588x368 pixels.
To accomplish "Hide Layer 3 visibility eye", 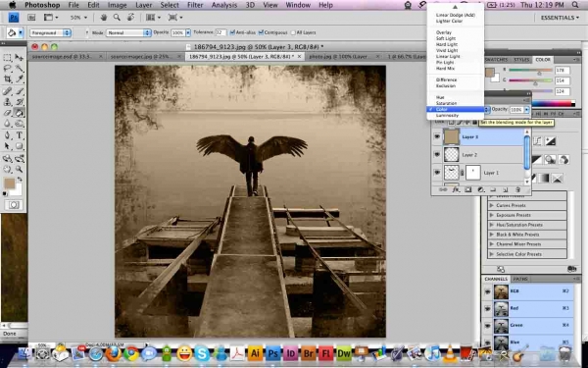I will (x=437, y=136).
